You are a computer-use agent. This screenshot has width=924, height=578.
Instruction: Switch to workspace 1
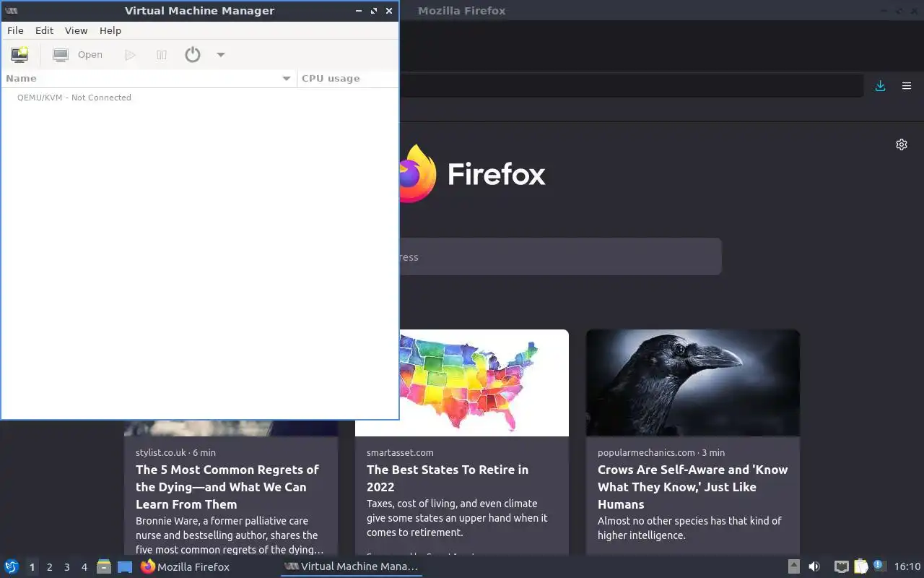pos(32,567)
